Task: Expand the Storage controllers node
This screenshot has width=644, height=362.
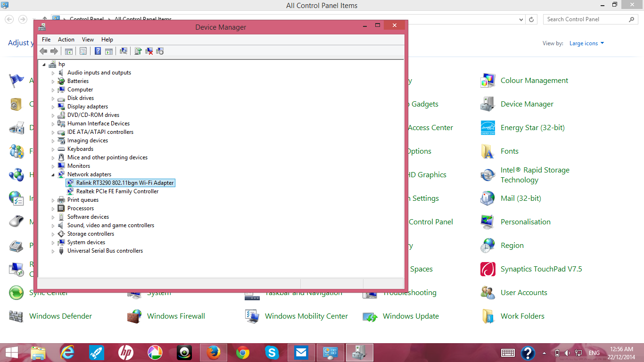Action: [x=53, y=234]
